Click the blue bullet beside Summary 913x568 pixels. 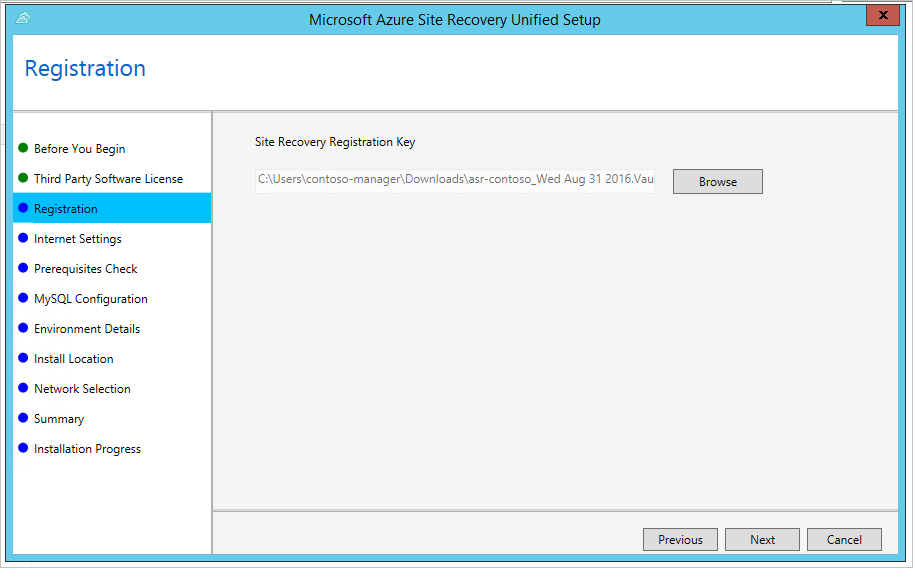point(23,418)
